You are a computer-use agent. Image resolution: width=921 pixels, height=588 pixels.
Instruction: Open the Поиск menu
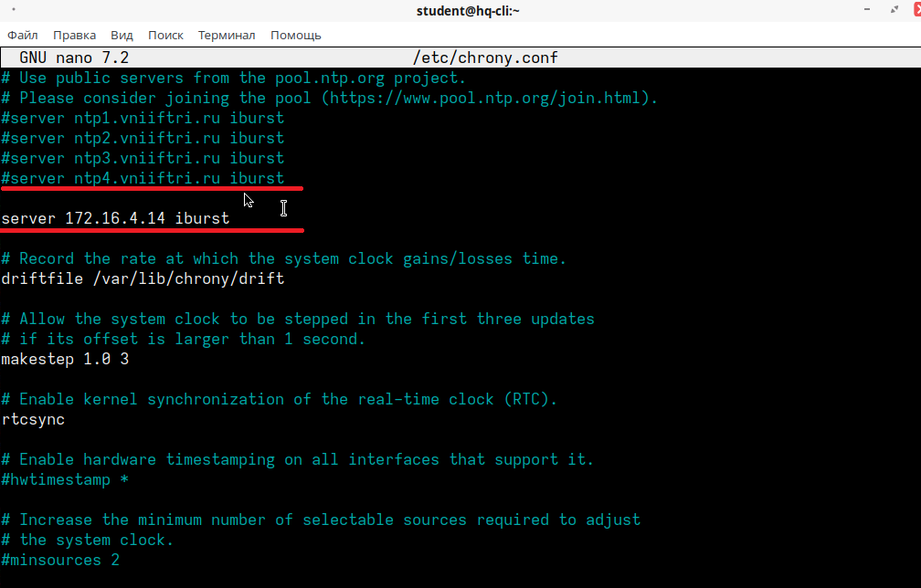pos(165,35)
